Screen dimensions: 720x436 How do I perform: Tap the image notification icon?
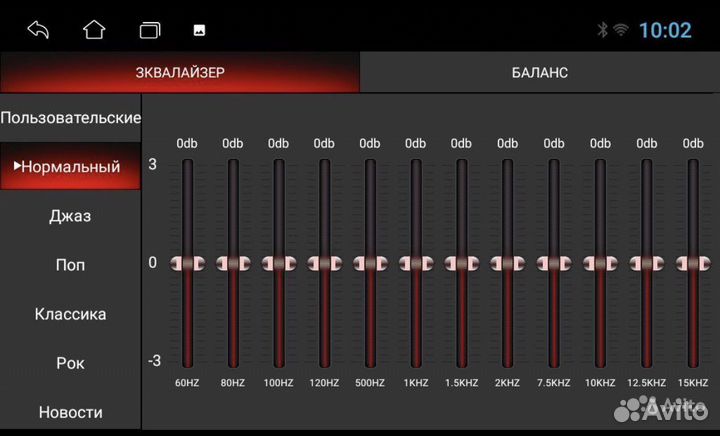[199, 30]
